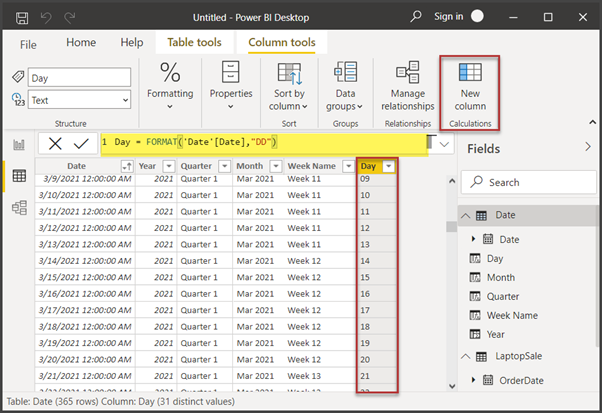Open the Week Name column filter dropdown
Screen dimensions: 602x413
(x=348, y=166)
